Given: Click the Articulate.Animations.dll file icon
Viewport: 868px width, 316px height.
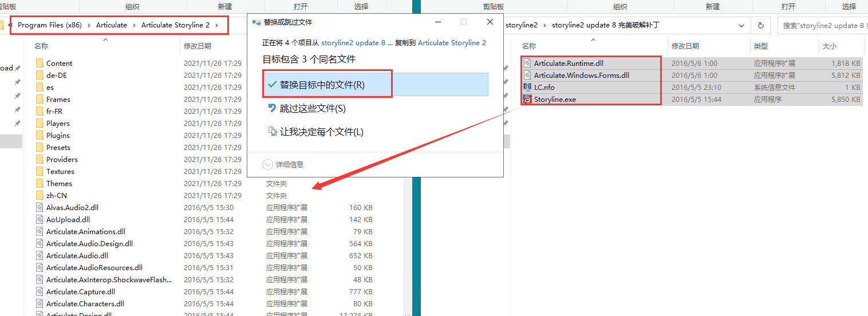Looking at the screenshot, I should [39, 231].
